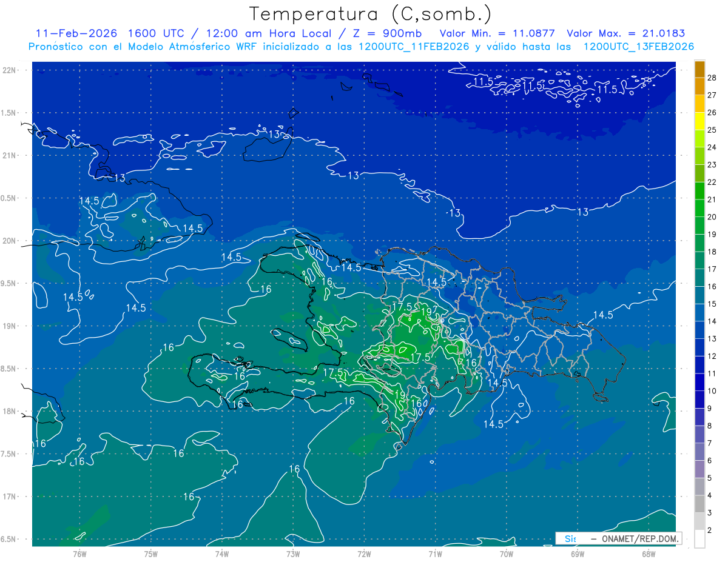The image size is (728, 562).
Task: Click the colorbar label "10"
Action: [712, 390]
